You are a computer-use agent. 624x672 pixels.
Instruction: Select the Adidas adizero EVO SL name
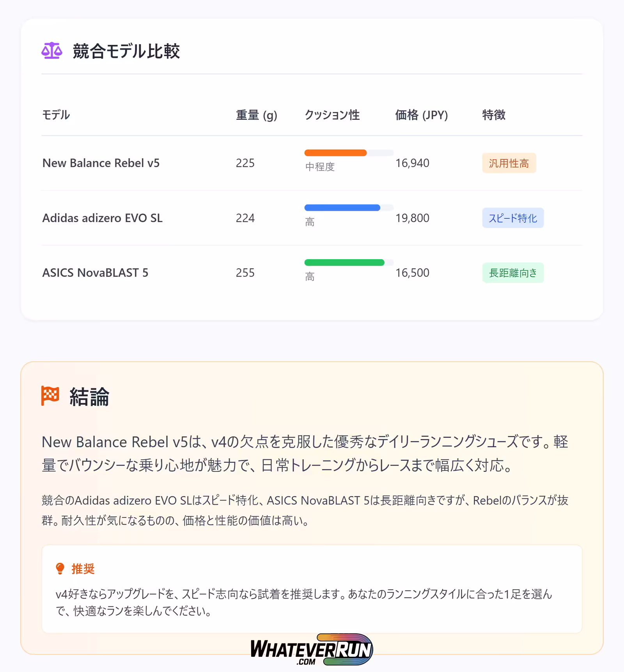(102, 218)
